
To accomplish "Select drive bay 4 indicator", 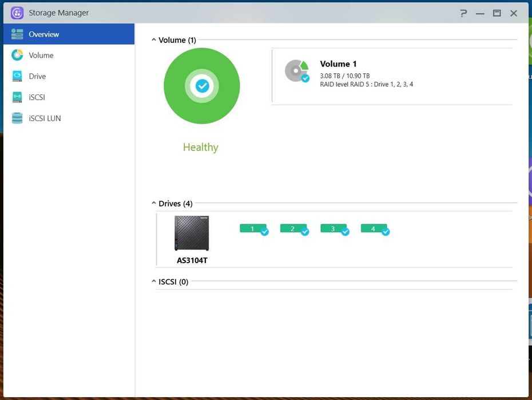I will [375, 229].
